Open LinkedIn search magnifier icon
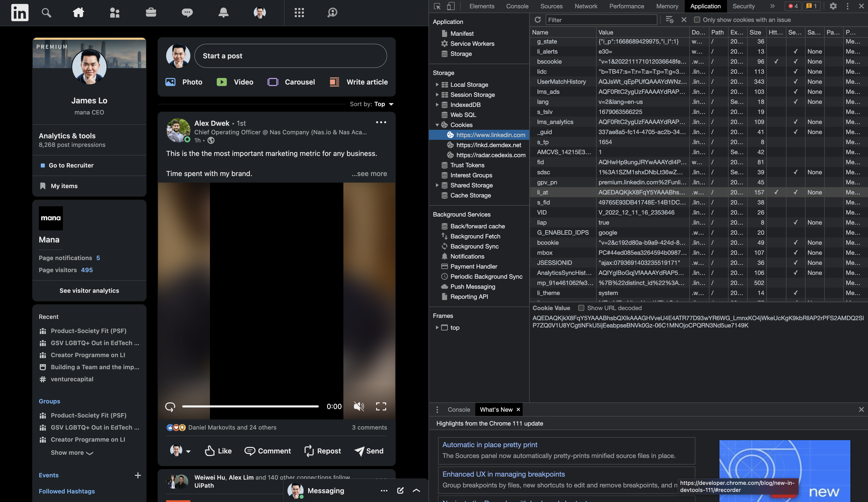This screenshot has height=502, width=868. [x=46, y=13]
